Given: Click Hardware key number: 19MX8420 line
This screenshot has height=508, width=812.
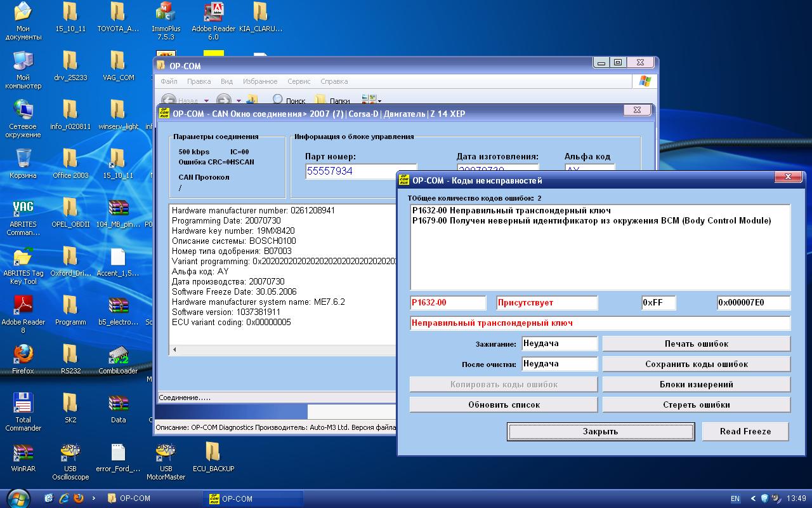Looking at the screenshot, I should [x=233, y=231].
